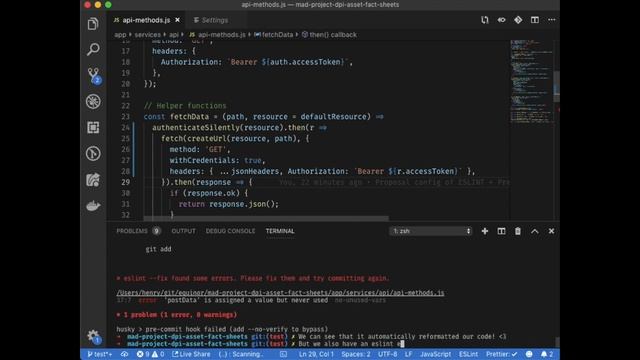
Task: Click line number 29 in the gutter
Action: pos(125,182)
